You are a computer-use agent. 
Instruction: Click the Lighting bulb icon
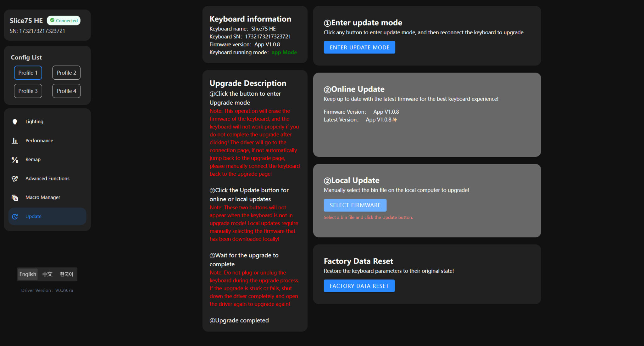pos(15,122)
